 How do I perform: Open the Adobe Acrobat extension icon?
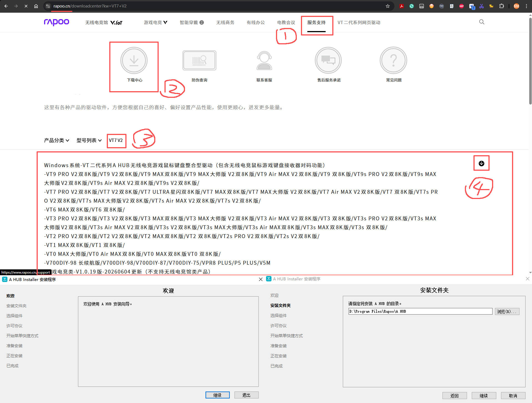401,6
